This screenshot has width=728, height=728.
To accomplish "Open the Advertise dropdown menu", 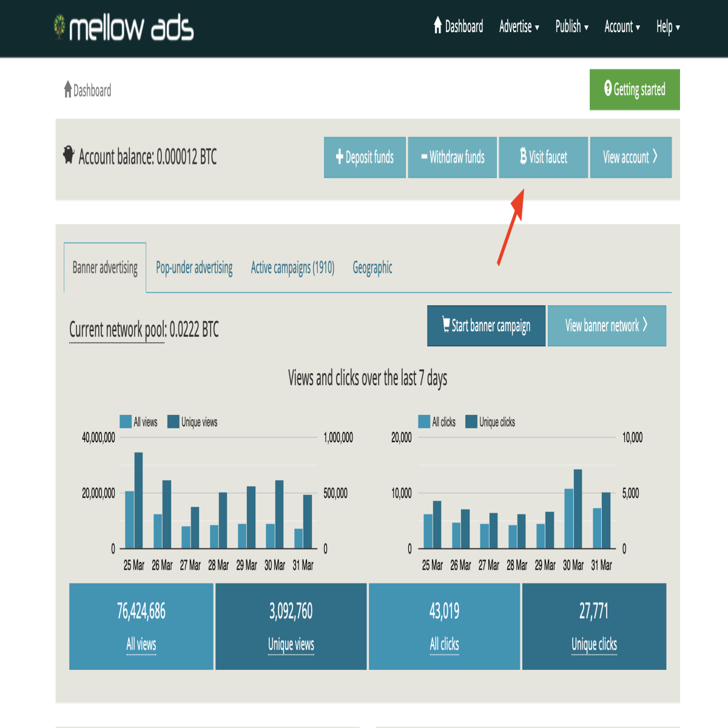I will point(519,27).
